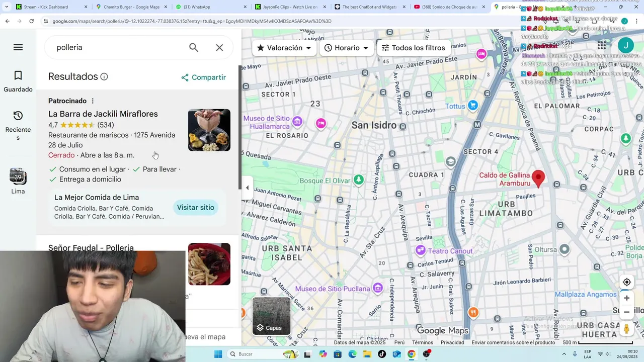Open the Lima saved thumbnail shortcut
The height and width of the screenshot is (362, 644).
click(18, 181)
